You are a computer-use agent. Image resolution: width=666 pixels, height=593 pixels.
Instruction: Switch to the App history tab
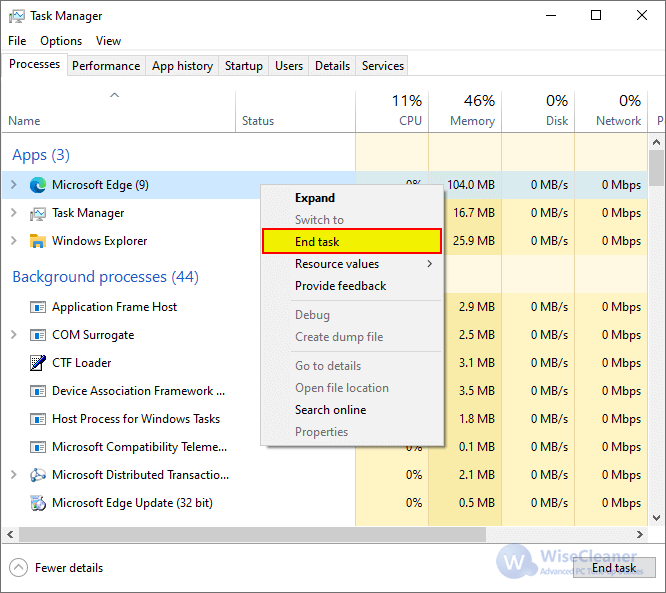[182, 66]
